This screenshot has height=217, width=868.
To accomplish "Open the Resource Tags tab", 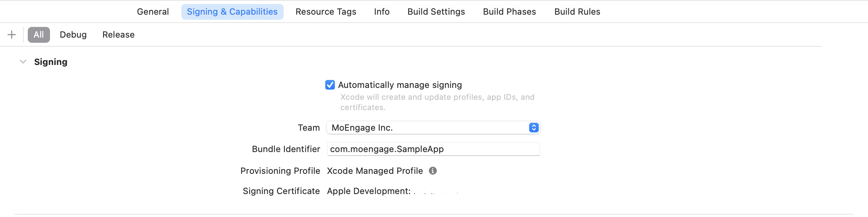I will (x=326, y=12).
